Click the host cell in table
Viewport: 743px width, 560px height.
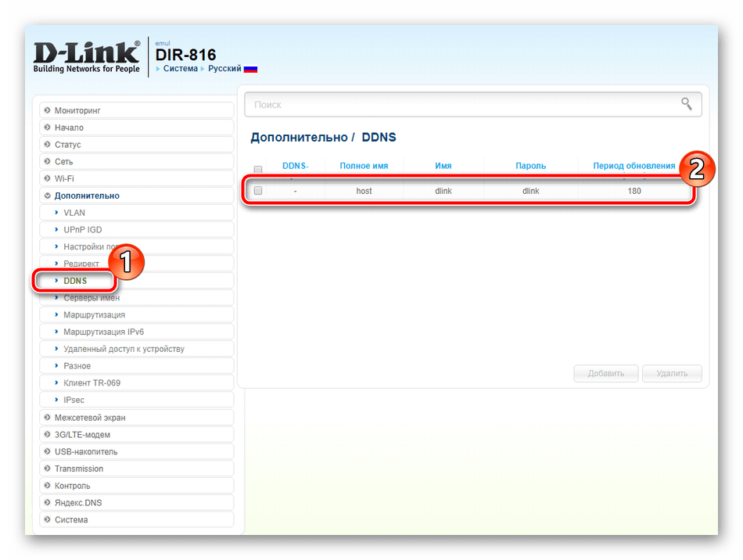(x=364, y=191)
